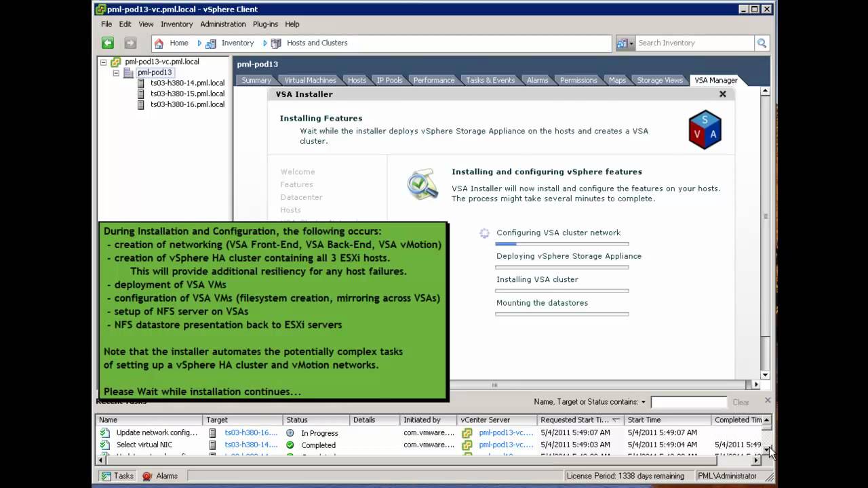Click the Clear filter button
This screenshot has width=868, height=488.
(x=741, y=402)
